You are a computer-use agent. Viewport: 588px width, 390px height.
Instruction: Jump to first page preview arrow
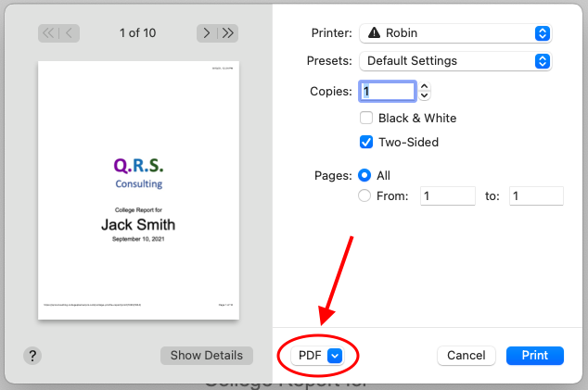48,33
